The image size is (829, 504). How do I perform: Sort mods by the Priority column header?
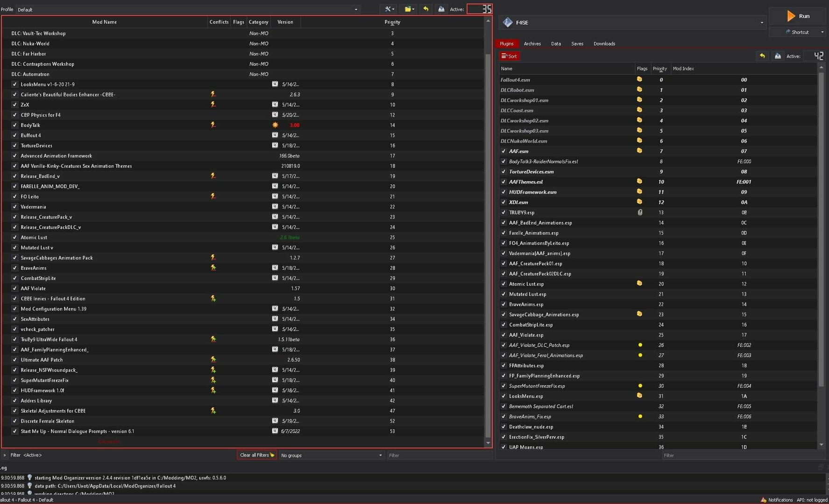(x=392, y=22)
